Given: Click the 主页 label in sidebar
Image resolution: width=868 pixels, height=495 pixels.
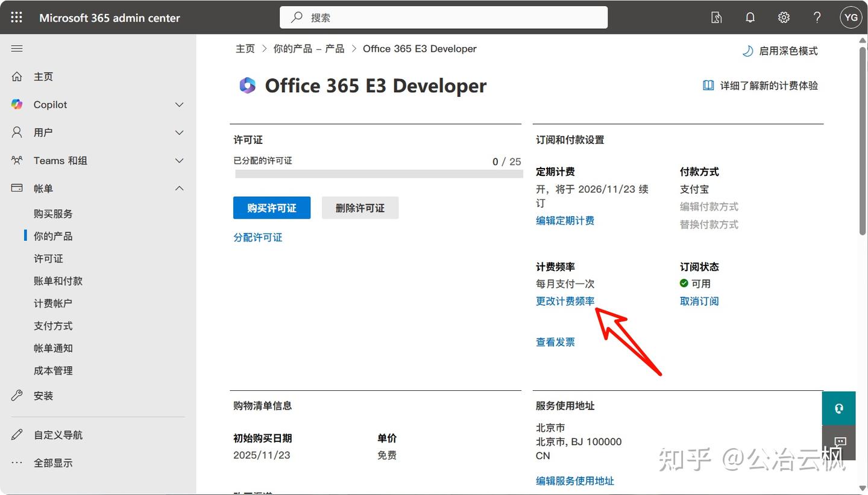Looking at the screenshot, I should (x=43, y=76).
